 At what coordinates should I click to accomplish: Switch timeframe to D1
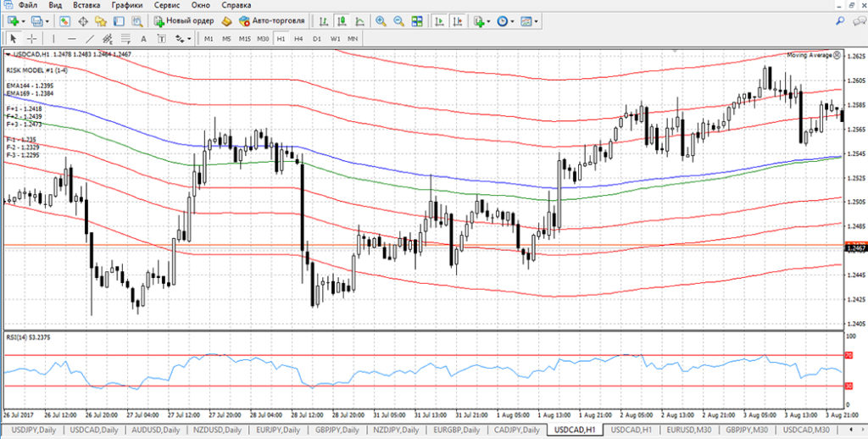[x=317, y=39]
